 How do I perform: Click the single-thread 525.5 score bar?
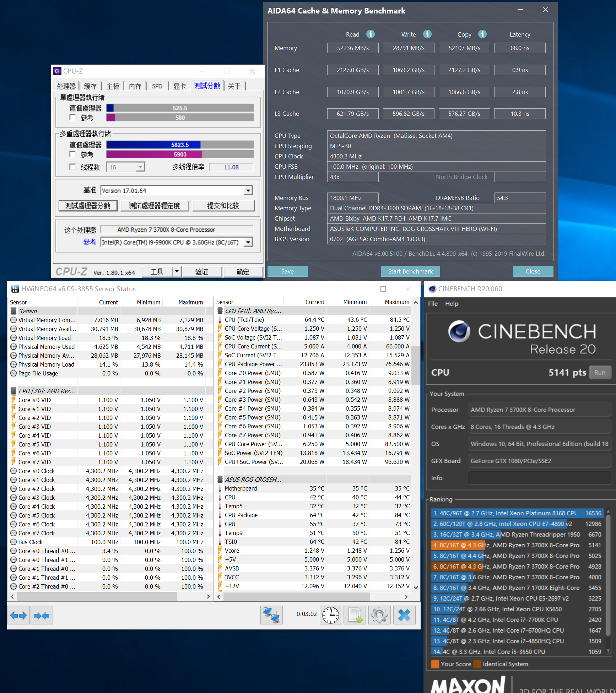[x=180, y=108]
